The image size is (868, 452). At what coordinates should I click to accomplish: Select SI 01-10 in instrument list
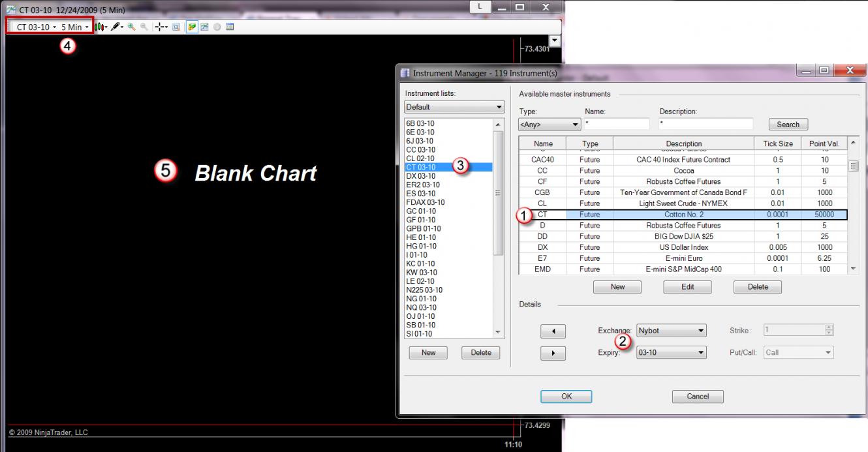coord(448,334)
